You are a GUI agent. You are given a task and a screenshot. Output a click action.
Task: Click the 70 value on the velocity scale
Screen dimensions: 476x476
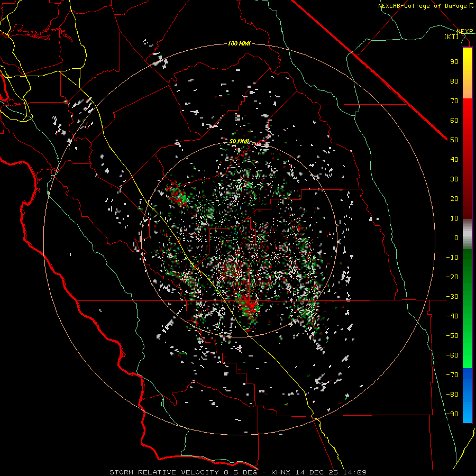coord(454,101)
